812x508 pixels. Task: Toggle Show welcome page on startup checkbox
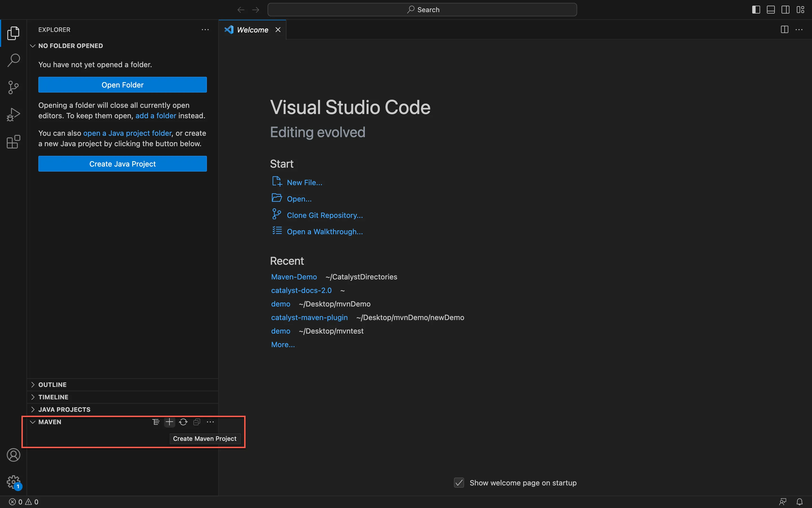(x=459, y=483)
